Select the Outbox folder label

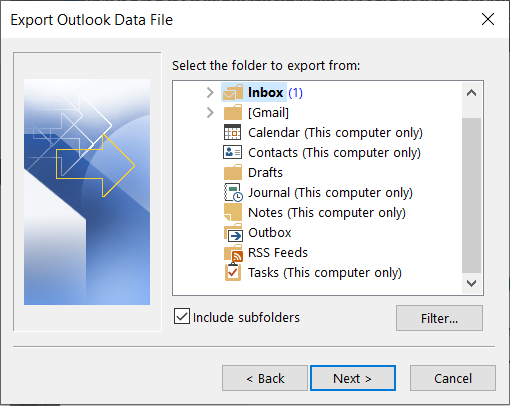click(270, 232)
